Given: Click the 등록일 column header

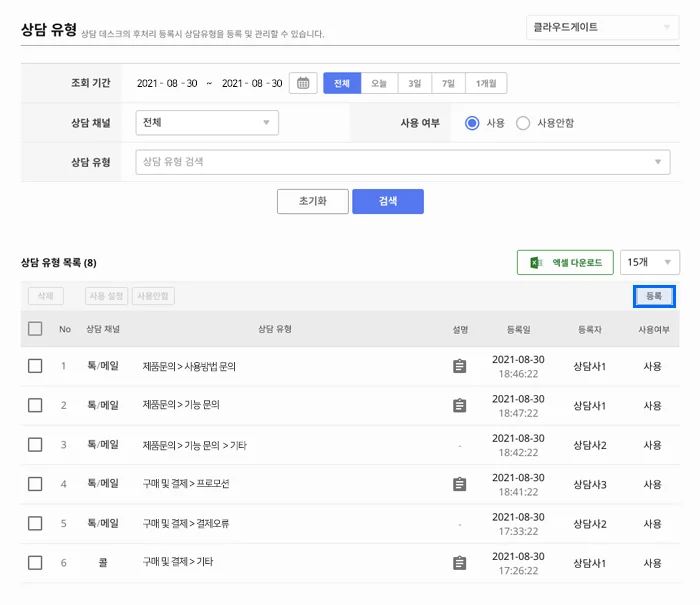Looking at the screenshot, I should click(x=518, y=330).
